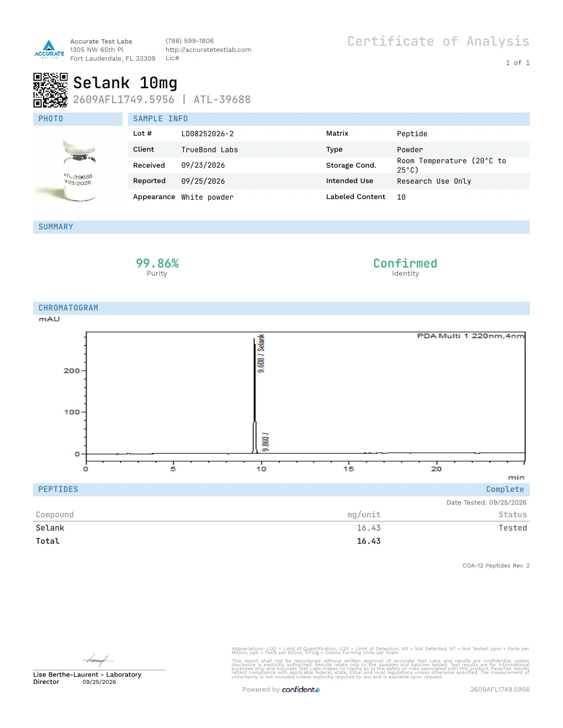563x728 pixels.
Task: Click appearance value White powder
Action: tap(208, 197)
